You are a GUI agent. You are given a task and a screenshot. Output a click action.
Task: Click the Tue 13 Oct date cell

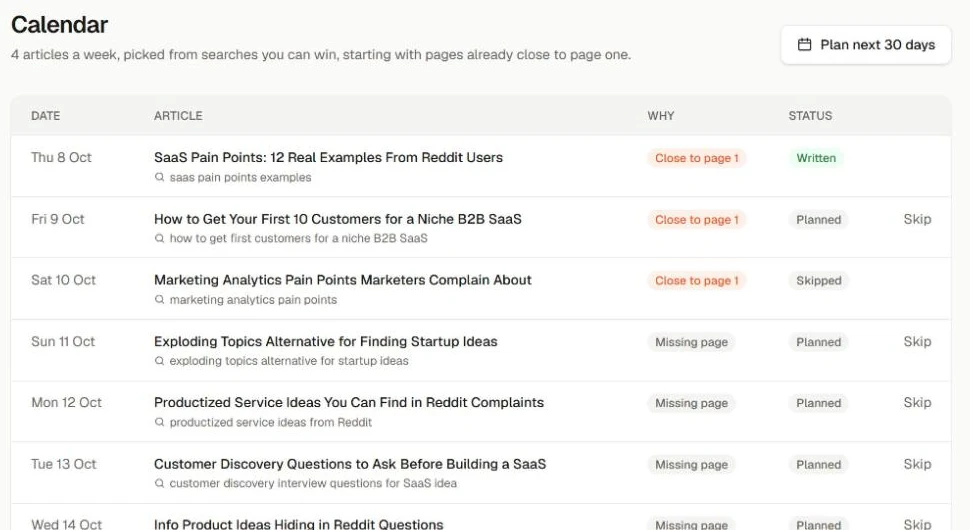pos(64,464)
